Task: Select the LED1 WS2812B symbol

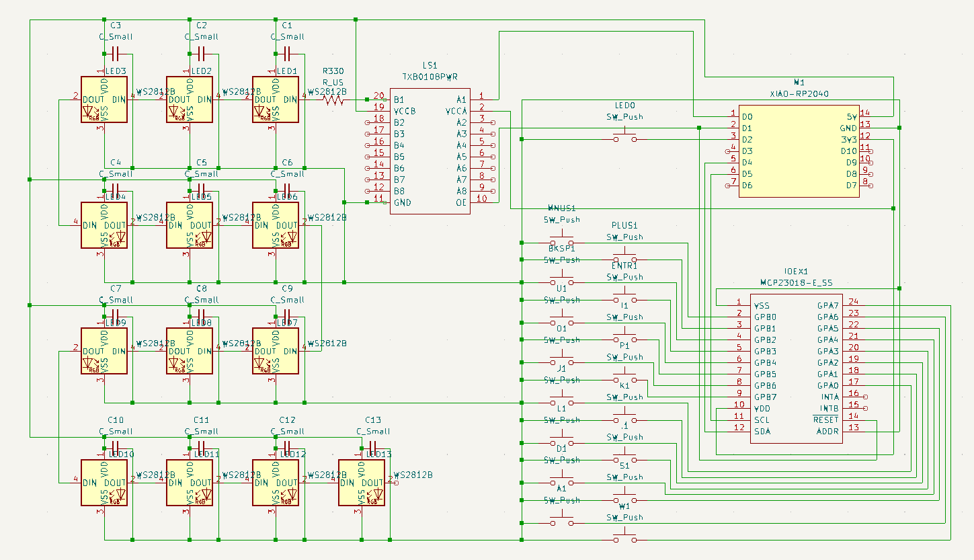Action: tap(275, 99)
